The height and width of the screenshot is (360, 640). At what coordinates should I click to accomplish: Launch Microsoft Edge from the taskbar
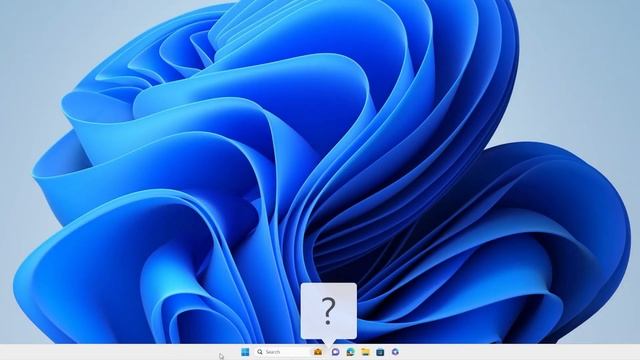tap(350, 352)
